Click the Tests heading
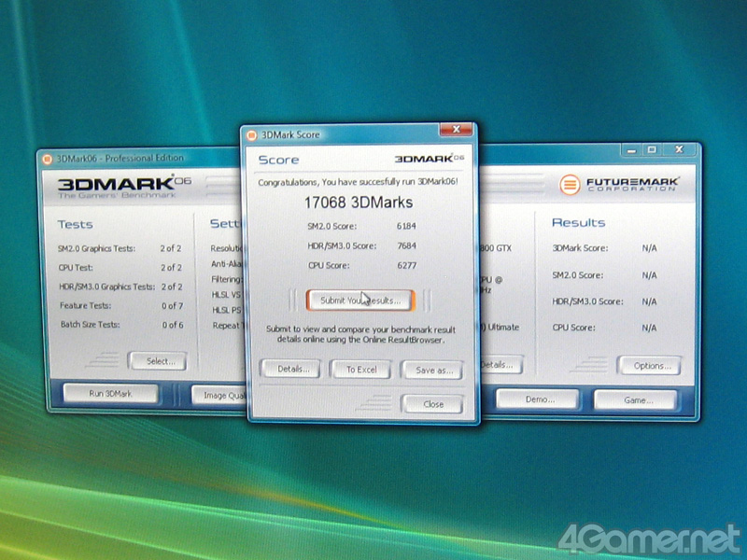The image size is (747, 560). (x=76, y=224)
